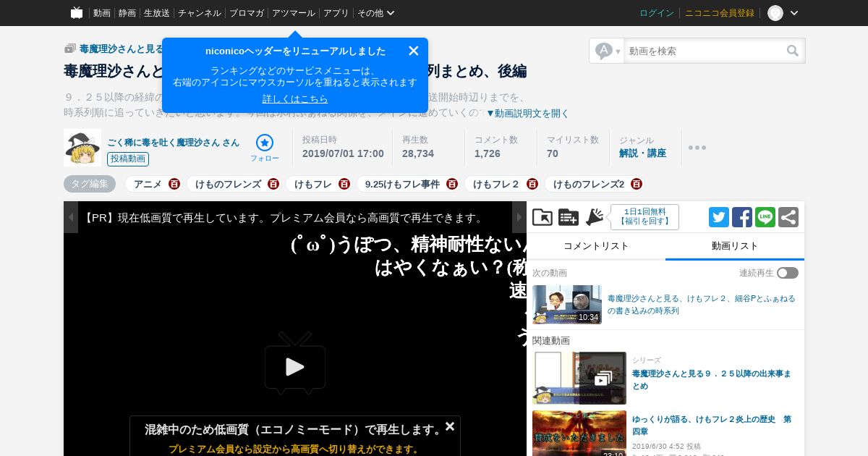Select the アニメ tag
This screenshot has width=868, height=456.
tap(148, 184)
